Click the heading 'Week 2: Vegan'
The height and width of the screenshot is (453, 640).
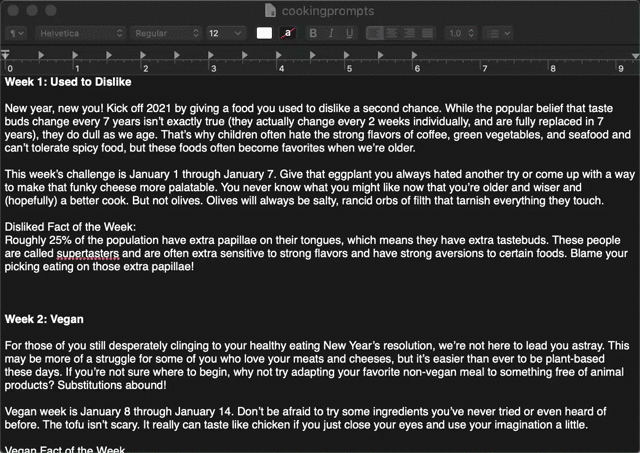[44, 319]
